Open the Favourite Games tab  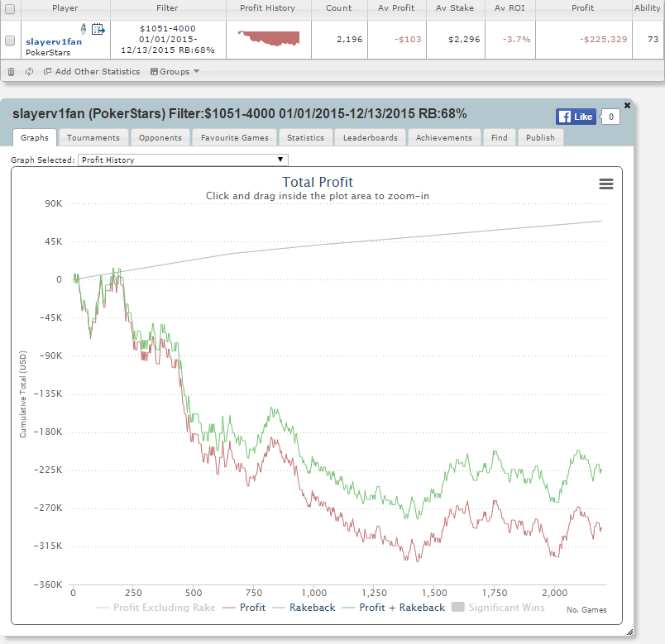(x=235, y=138)
